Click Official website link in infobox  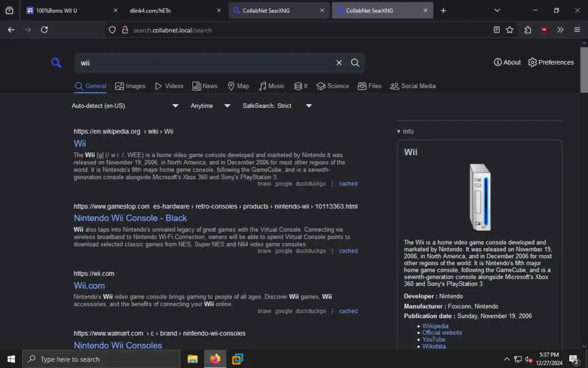coord(442,333)
